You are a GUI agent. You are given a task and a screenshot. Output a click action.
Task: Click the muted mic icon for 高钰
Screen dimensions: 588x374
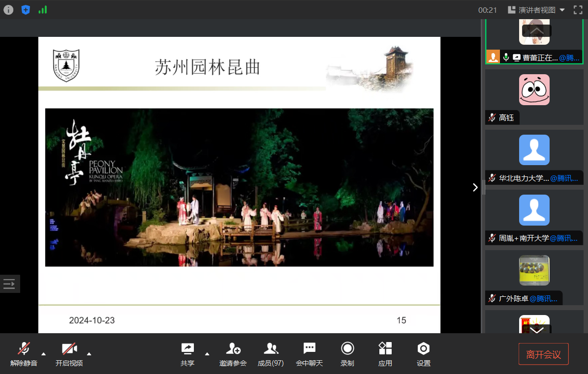coord(492,118)
